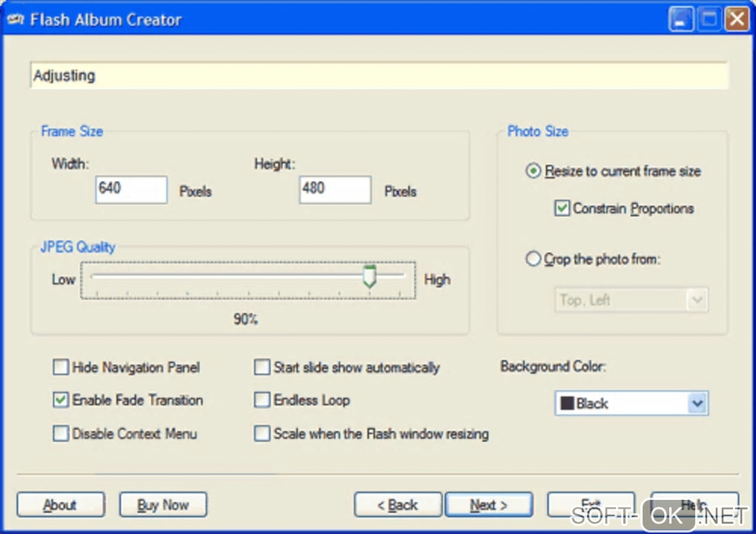Click the Low label beside quality slider
Viewport: 756px width, 534px height.
[x=64, y=280]
